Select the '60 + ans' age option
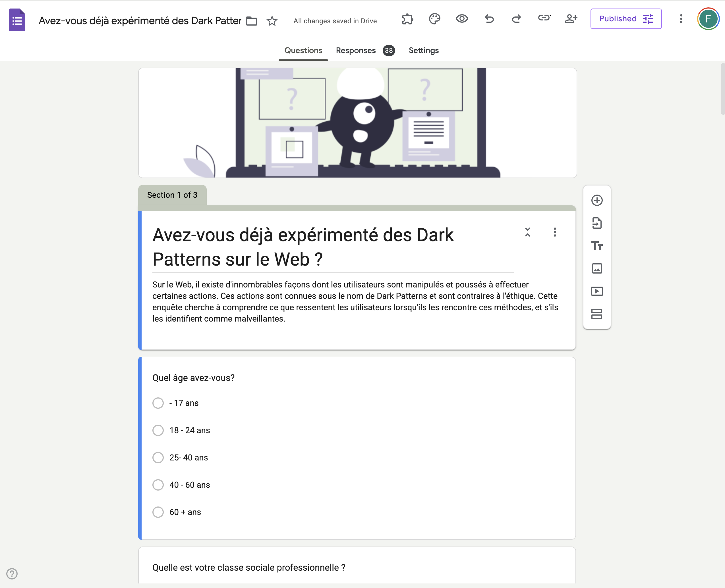 tap(158, 512)
